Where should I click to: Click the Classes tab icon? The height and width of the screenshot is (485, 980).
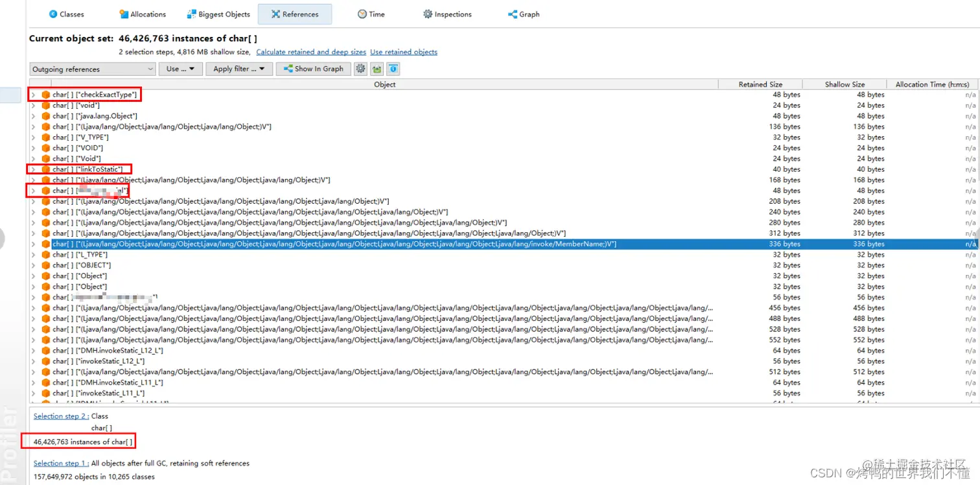coord(53,14)
